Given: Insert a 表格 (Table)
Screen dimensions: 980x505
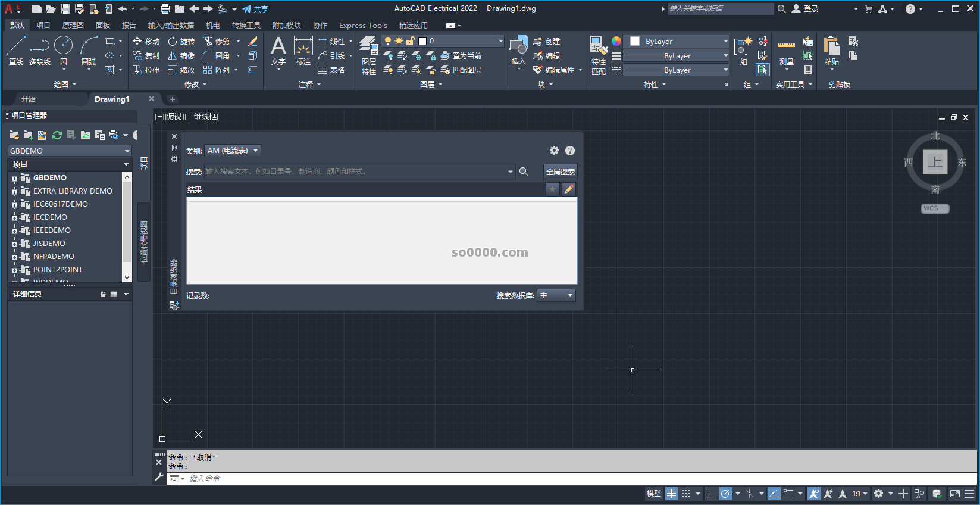Looking at the screenshot, I should click(x=331, y=70).
